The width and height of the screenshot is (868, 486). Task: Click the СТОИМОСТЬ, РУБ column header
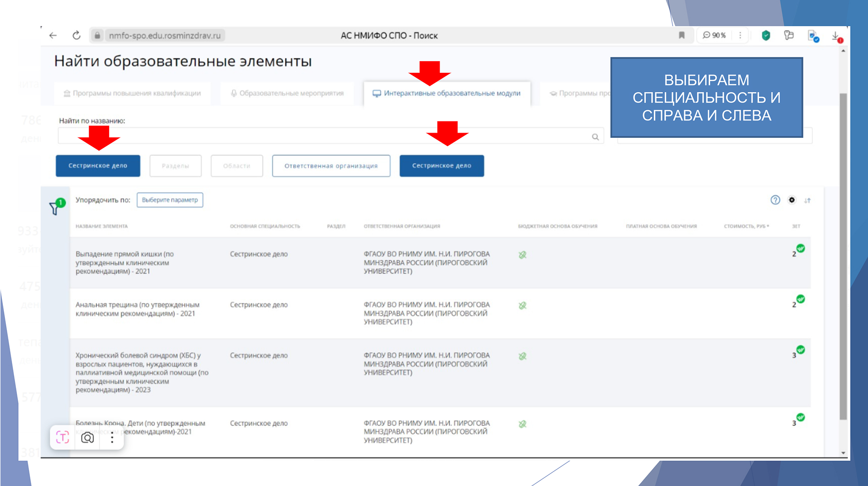click(x=746, y=226)
